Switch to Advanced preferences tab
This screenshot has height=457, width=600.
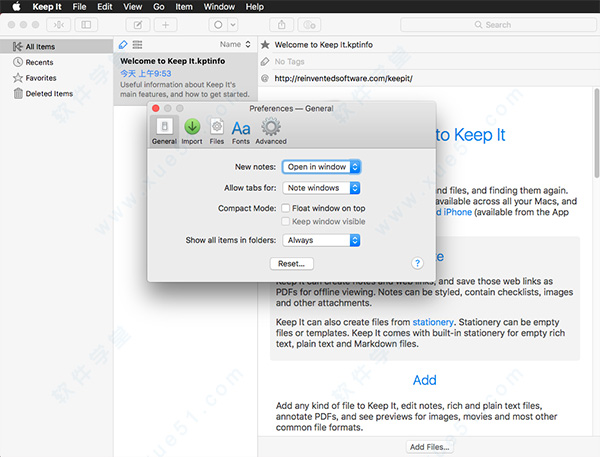click(271, 131)
